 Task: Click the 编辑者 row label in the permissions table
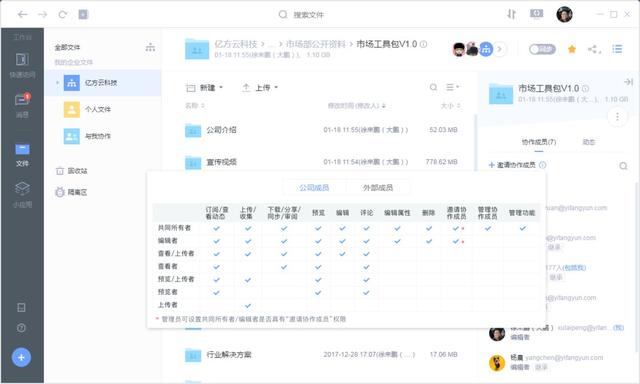click(168, 241)
